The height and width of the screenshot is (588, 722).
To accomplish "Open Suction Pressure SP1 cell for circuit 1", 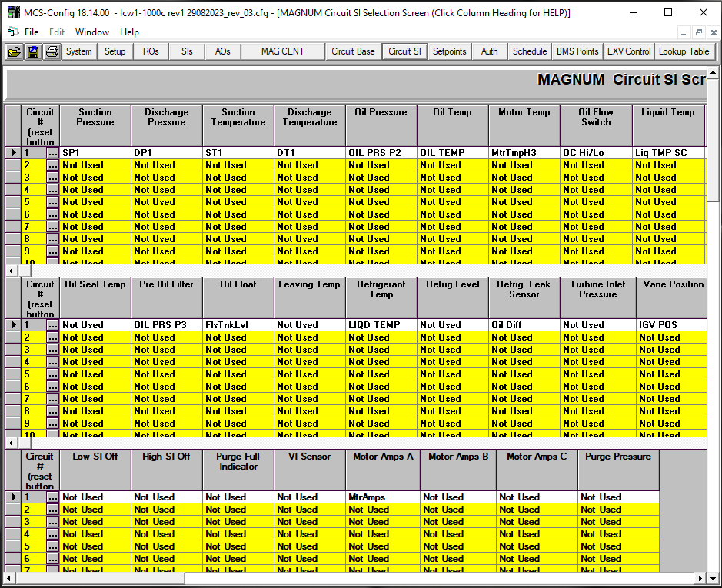I will click(x=95, y=153).
